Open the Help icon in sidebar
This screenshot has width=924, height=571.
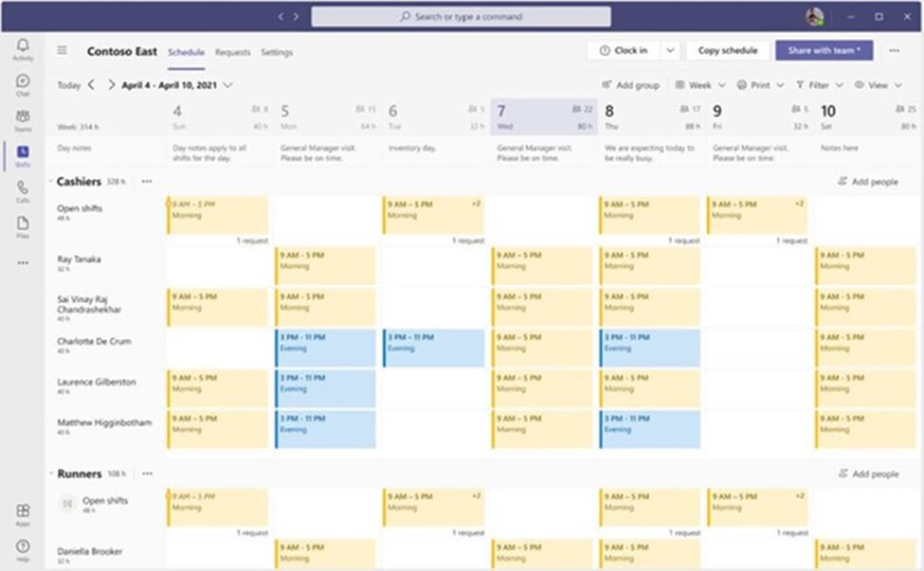pyautogui.click(x=23, y=550)
